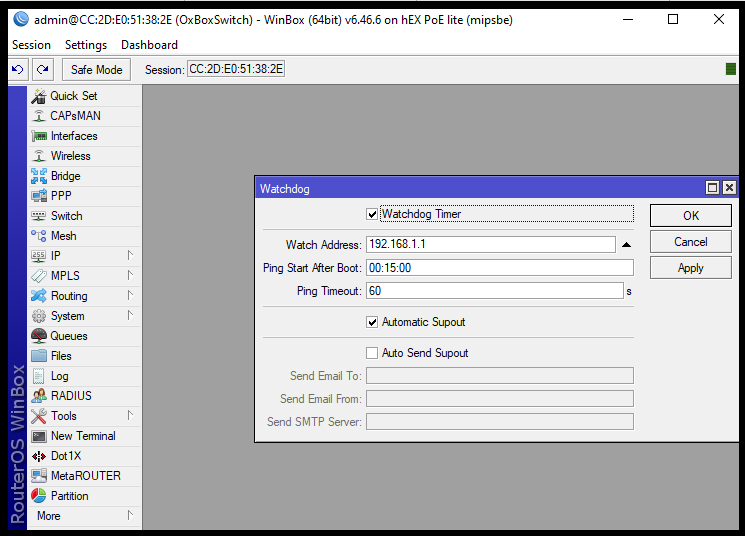
Task: Open the Queues menu icon
Action: click(x=39, y=336)
